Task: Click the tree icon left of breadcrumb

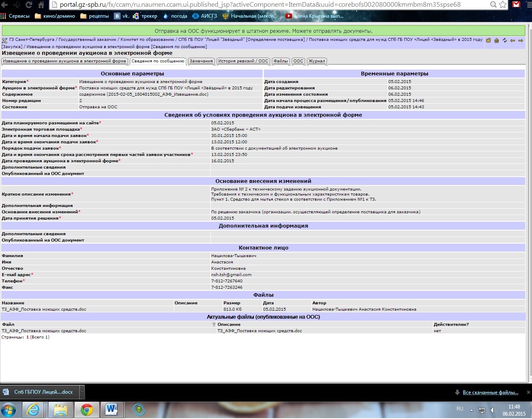Action: [5, 40]
